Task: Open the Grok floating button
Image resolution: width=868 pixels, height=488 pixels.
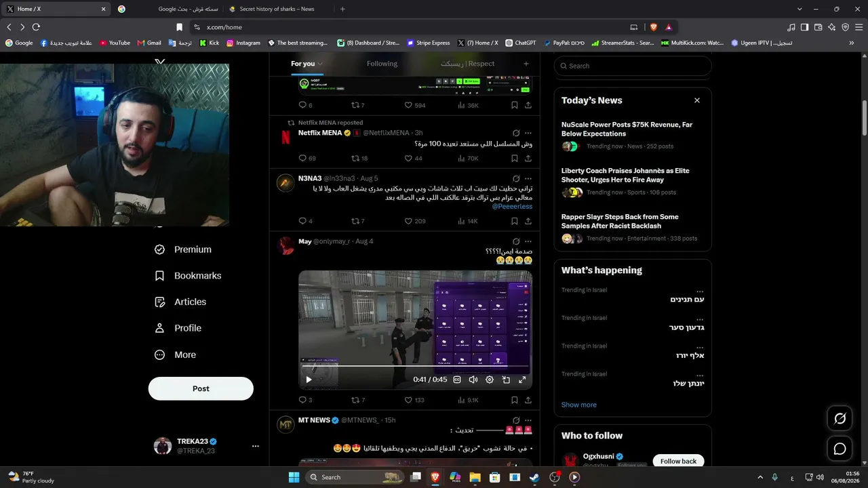Action: (840, 419)
